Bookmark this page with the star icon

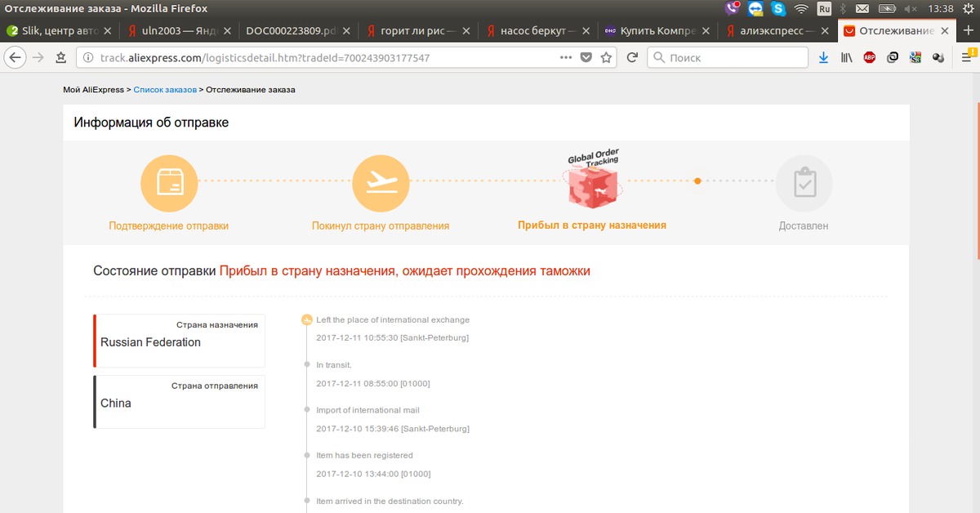click(x=606, y=58)
